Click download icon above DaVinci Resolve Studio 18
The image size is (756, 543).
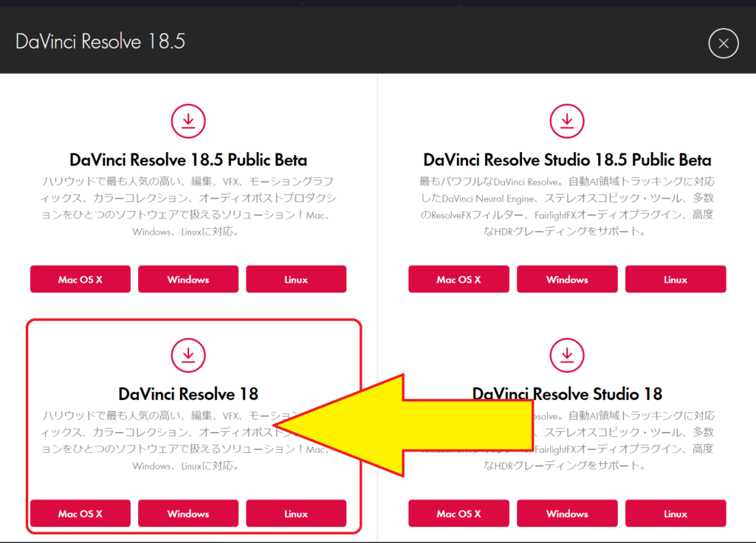click(x=567, y=355)
